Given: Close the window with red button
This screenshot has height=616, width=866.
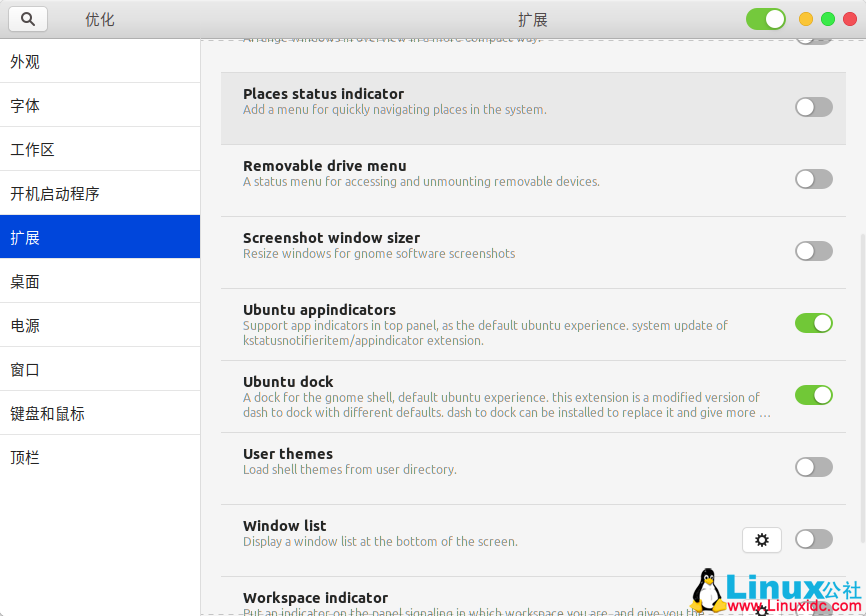Looking at the screenshot, I should coord(850,19).
